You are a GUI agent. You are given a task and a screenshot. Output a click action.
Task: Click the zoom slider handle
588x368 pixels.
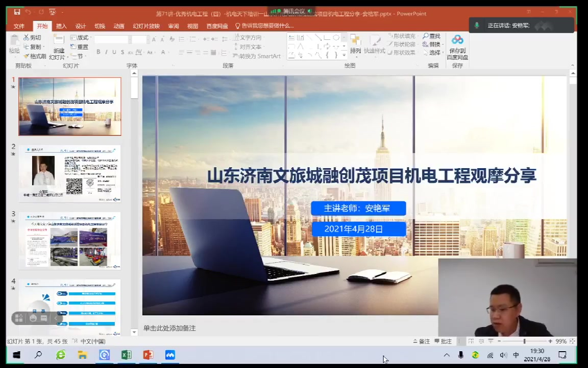point(524,341)
